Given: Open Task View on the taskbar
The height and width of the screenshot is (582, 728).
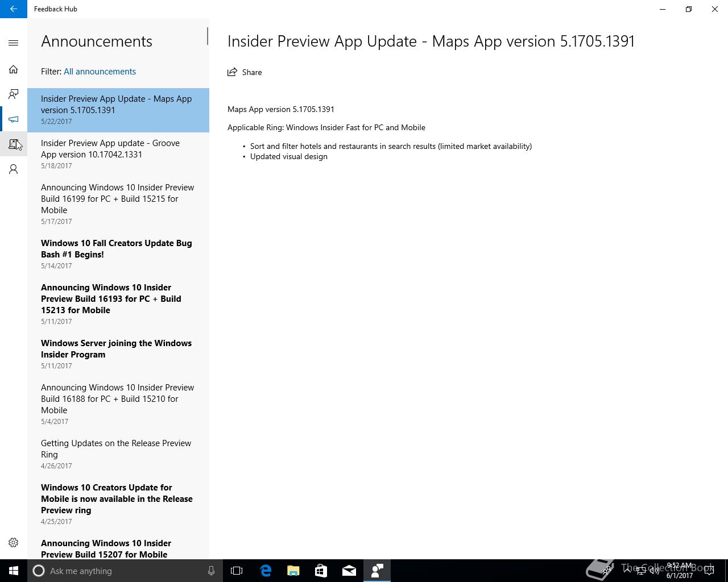Looking at the screenshot, I should click(x=237, y=571).
